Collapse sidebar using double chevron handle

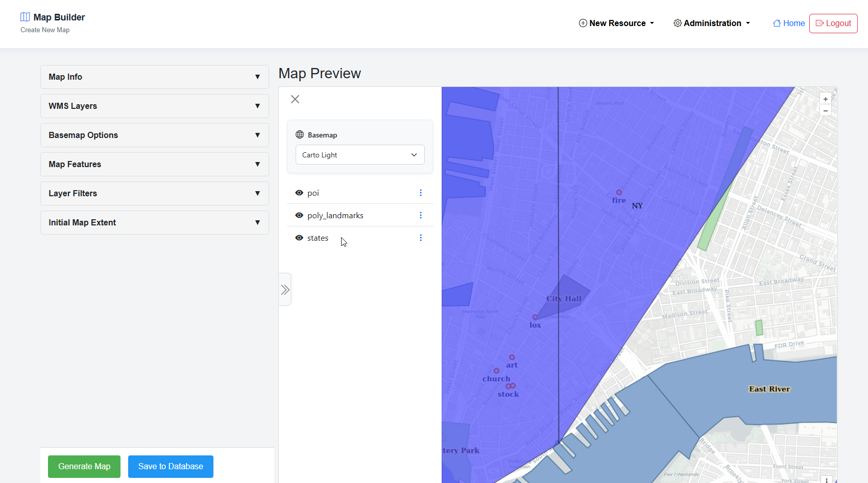coord(285,290)
